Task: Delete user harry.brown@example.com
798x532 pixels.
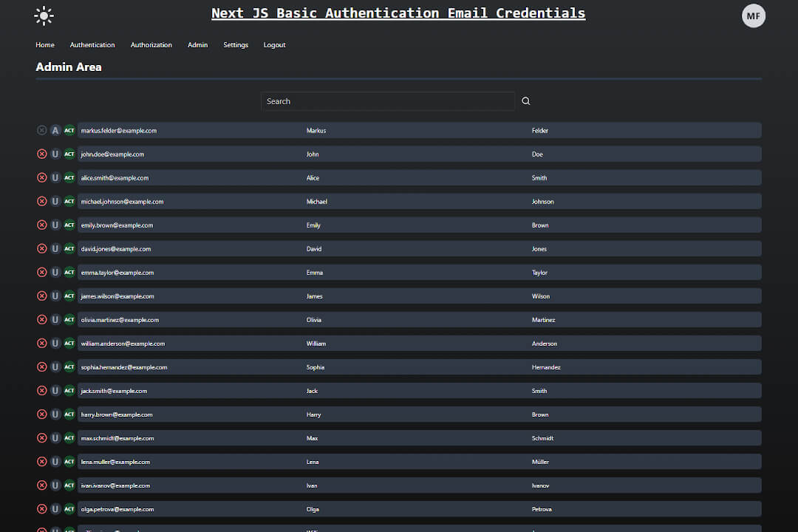Action: point(41,415)
